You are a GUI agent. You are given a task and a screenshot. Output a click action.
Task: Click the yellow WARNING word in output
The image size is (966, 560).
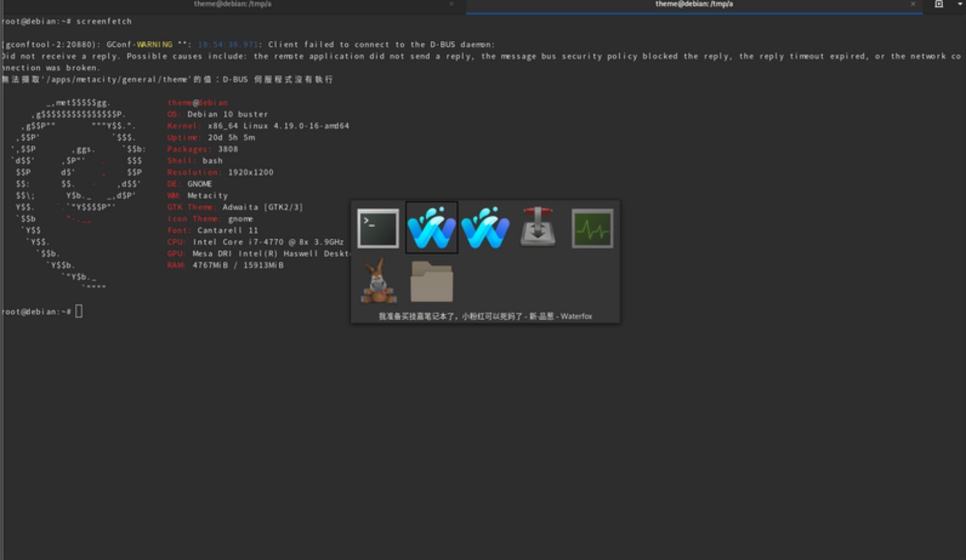tap(154, 45)
